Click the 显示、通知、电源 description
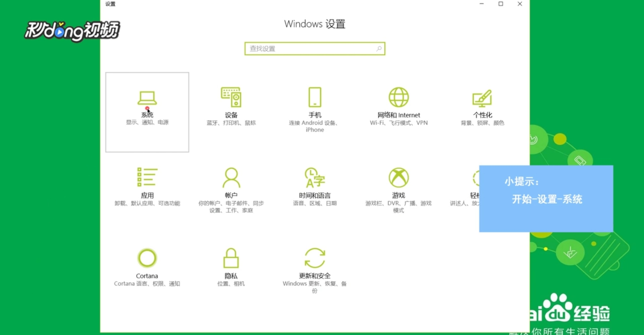This screenshot has width=644, height=335. [147, 123]
